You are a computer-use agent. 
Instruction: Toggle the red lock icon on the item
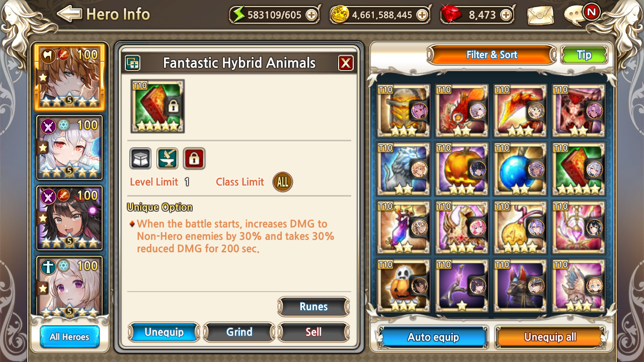coord(194,158)
